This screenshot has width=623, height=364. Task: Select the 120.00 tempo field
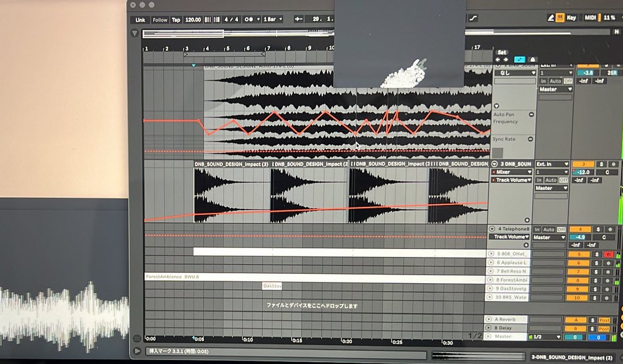(x=193, y=20)
